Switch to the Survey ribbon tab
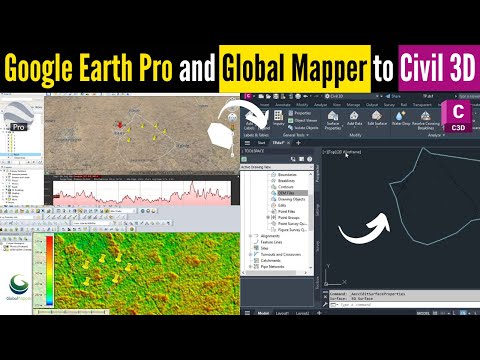This screenshot has height=360, width=480. pyautogui.click(x=389, y=105)
